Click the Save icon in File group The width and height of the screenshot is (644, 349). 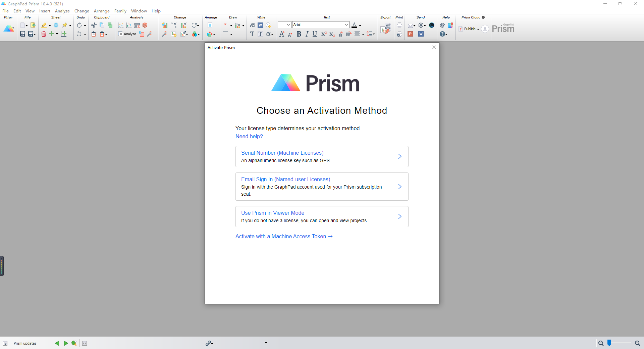point(22,34)
